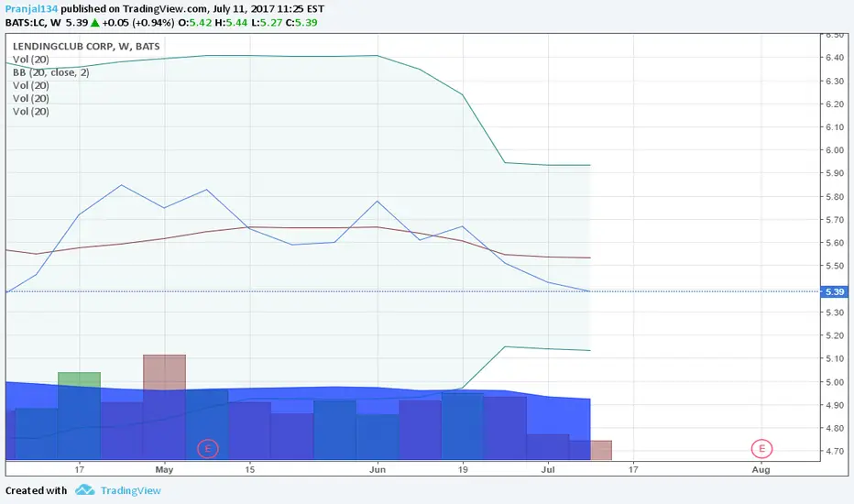Click the last Vol (20) legend entry
This screenshot has height=504, width=854.
point(30,112)
